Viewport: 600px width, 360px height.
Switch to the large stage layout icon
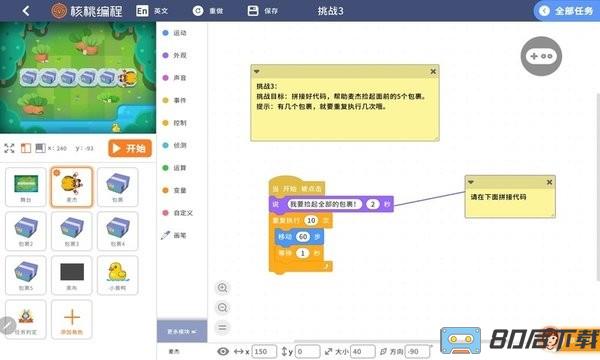coord(40,148)
